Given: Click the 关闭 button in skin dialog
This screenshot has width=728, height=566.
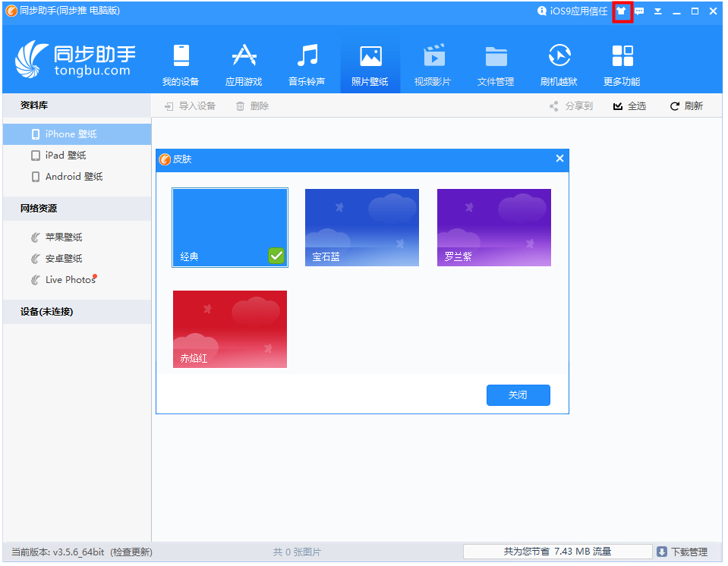Looking at the screenshot, I should point(518,395).
